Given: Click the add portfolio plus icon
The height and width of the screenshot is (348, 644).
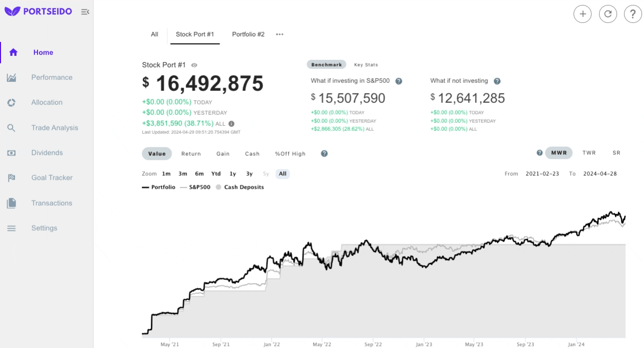Looking at the screenshot, I should tap(582, 14).
